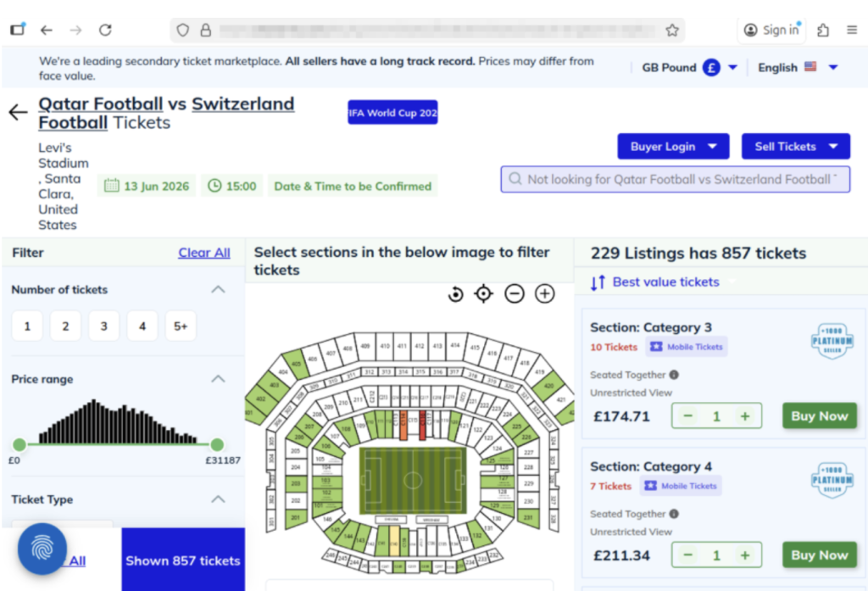Click the back arrow beside the event title
868x591 pixels.
18,112
